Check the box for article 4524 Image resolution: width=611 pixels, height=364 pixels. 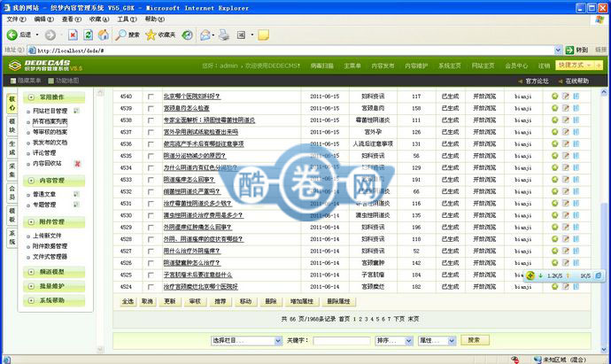[151, 287]
